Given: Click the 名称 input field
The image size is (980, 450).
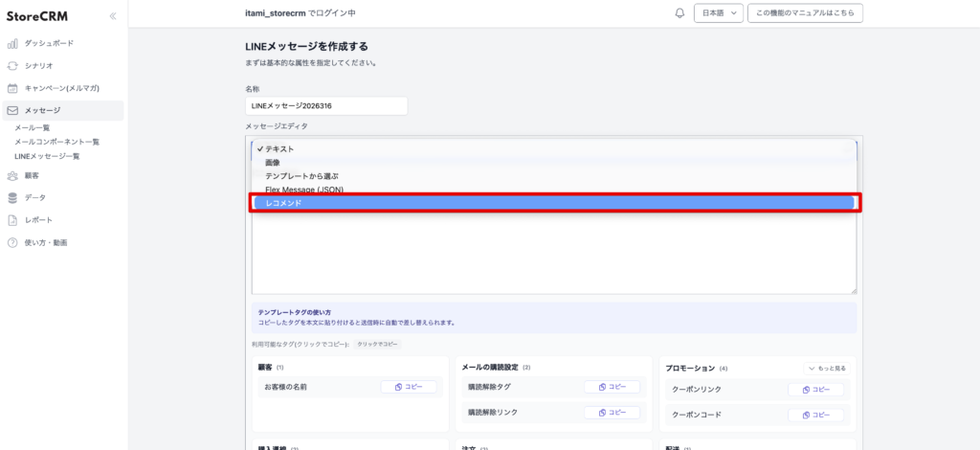Looking at the screenshot, I should pyautogui.click(x=325, y=106).
